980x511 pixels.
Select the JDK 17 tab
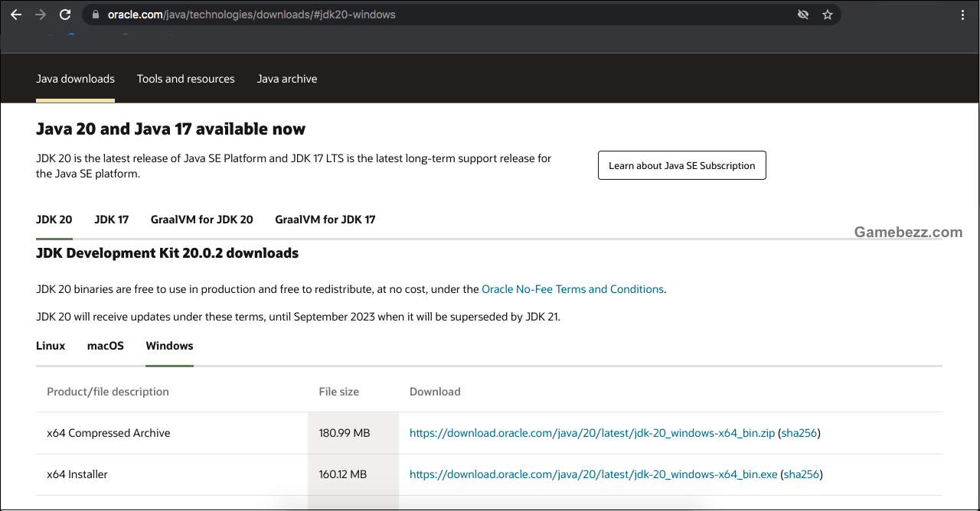point(112,220)
